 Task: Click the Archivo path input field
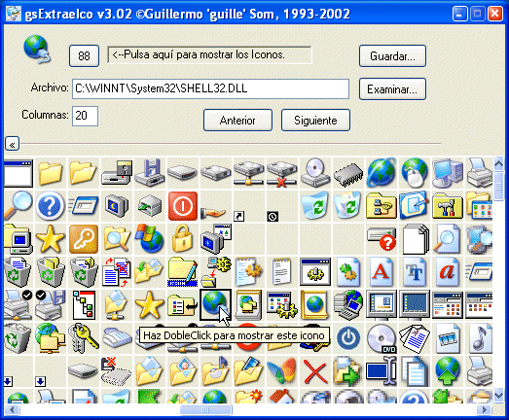click(210, 88)
